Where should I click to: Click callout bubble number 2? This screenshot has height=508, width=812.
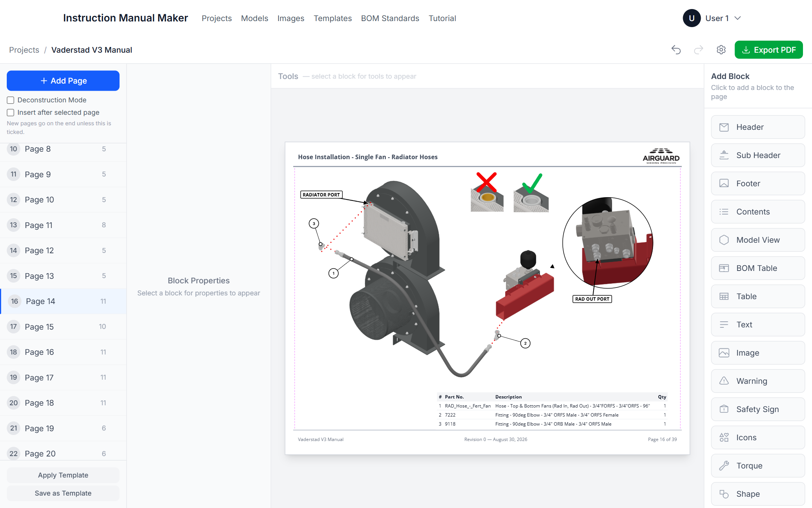tap(525, 343)
